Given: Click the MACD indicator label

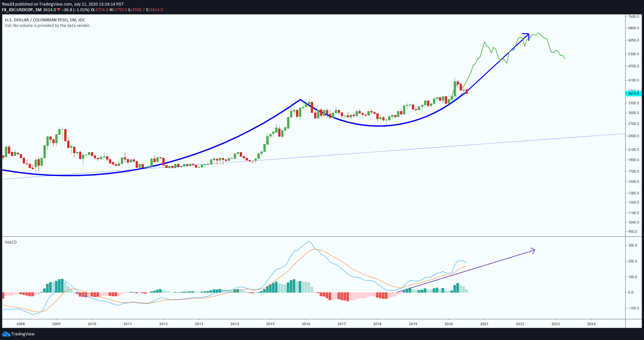Looking at the screenshot, I should point(11,242).
